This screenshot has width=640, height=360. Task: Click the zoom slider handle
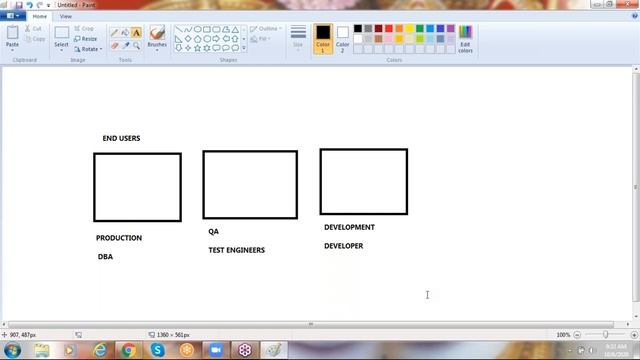605,335
